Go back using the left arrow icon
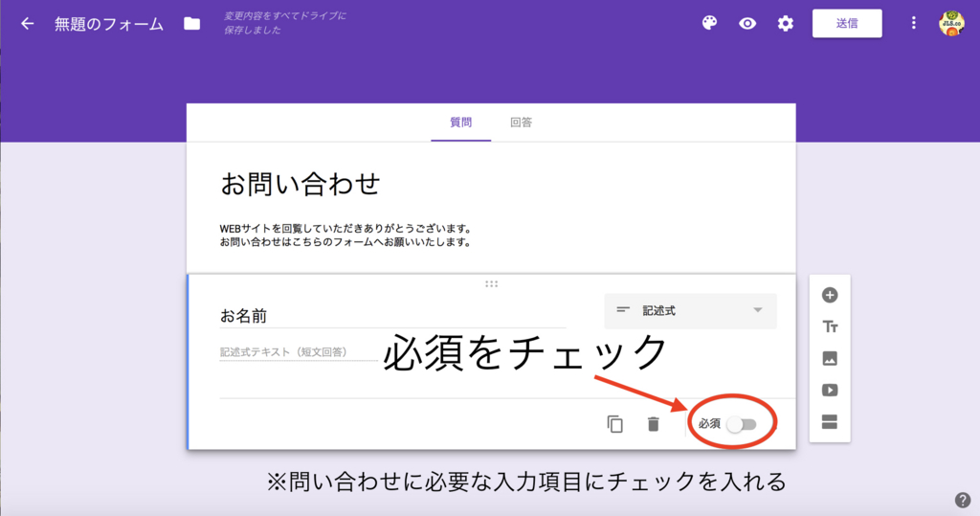The height and width of the screenshot is (516, 980). click(x=27, y=24)
